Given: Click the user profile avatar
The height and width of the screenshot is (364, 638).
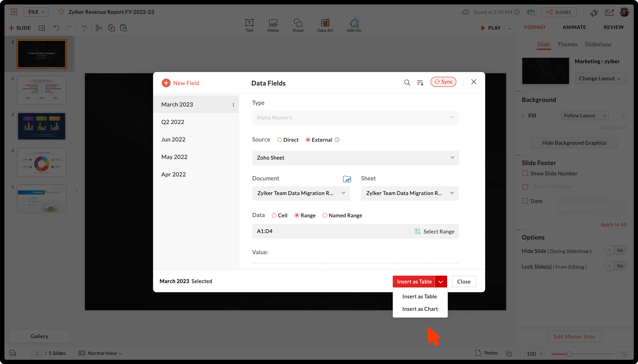Looking at the screenshot, I should 624,12.
